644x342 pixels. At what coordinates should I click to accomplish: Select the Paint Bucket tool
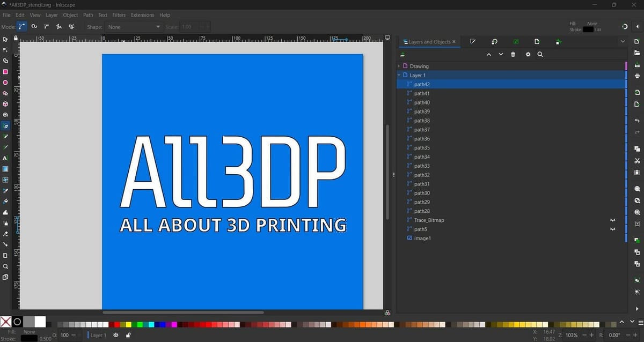pos(5,202)
